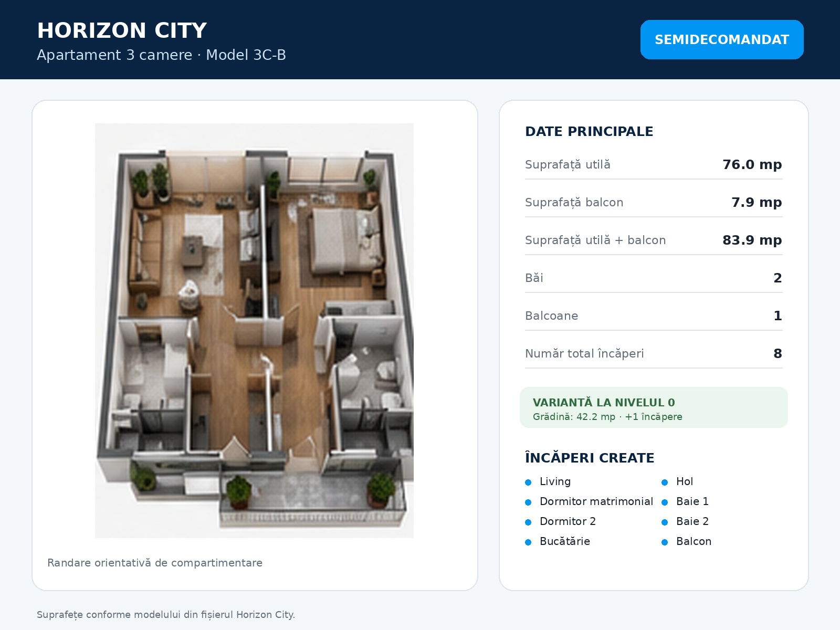Click the DATE PRINCIPALE heading

(x=589, y=132)
